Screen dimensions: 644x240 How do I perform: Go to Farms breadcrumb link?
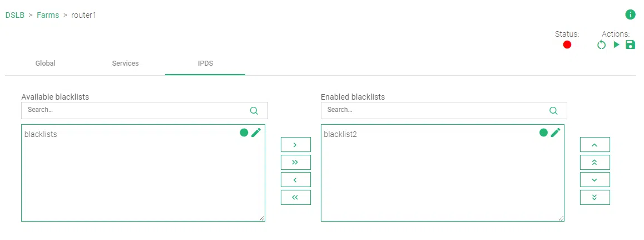tap(48, 15)
